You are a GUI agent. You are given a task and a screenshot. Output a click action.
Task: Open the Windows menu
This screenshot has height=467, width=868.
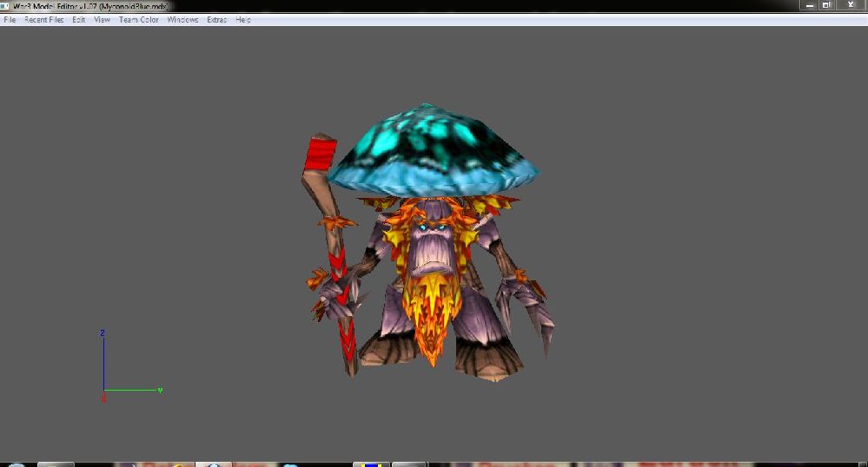point(182,19)
